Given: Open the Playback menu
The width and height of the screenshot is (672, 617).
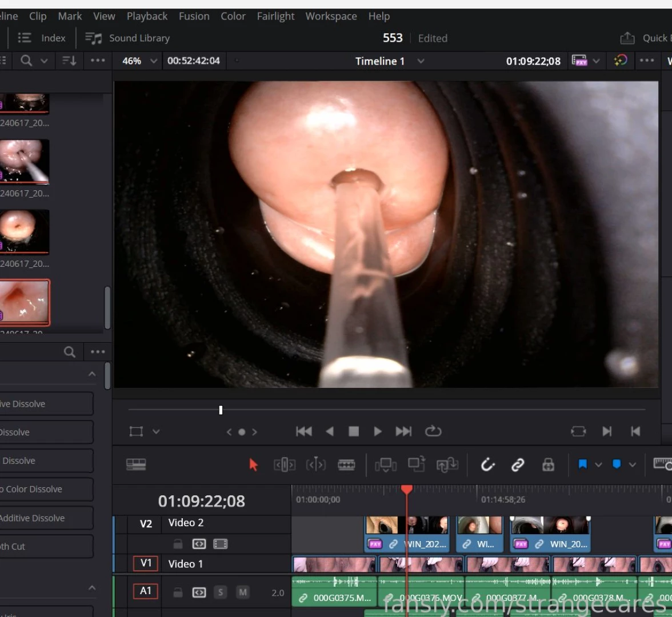Looking at the screenshot, I should (x=147, y=16).
